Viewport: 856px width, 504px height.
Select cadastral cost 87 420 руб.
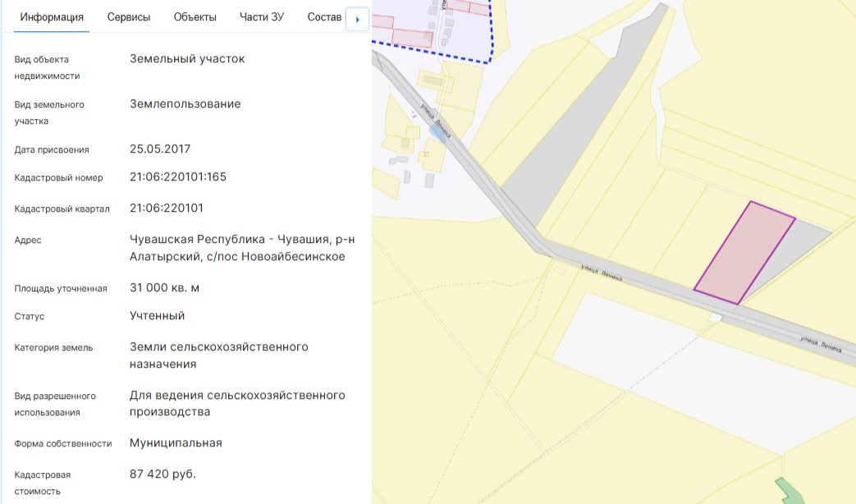[x=163, y=474]
